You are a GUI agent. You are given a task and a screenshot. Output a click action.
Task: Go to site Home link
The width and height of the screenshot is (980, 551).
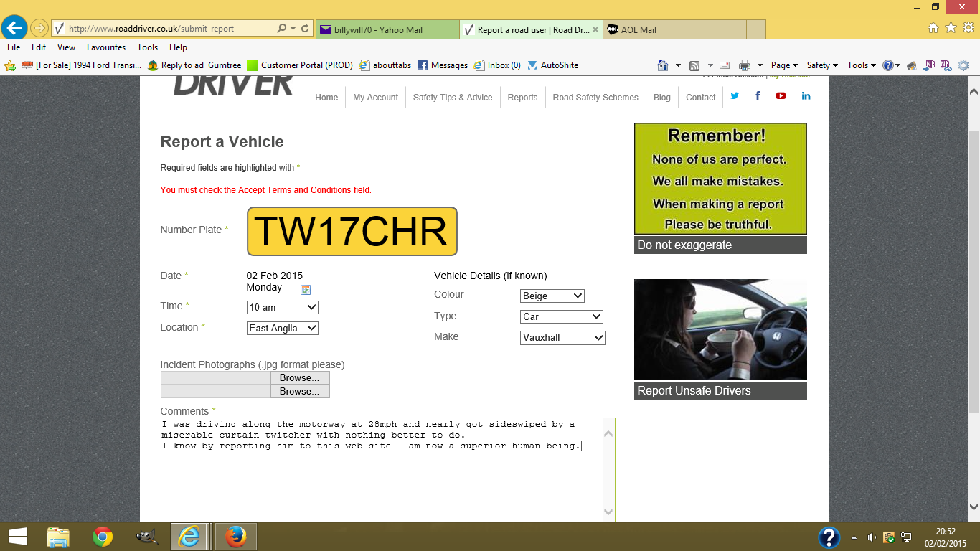pyautogui.click(x=326, y=98)
